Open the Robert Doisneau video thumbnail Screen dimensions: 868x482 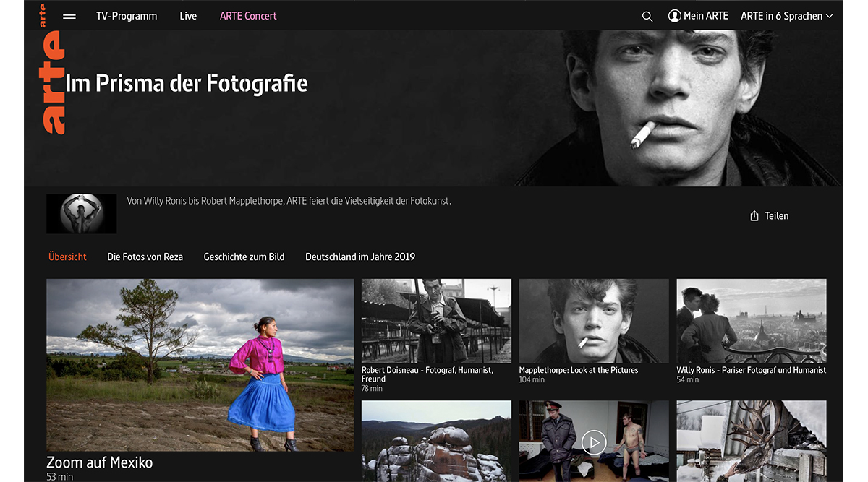click(436, 321)
